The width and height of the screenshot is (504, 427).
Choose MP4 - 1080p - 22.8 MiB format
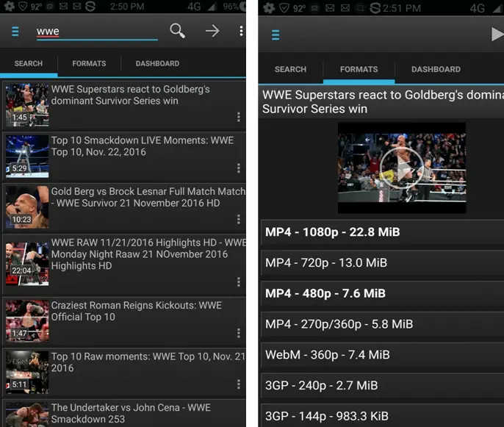pos(383,232)
